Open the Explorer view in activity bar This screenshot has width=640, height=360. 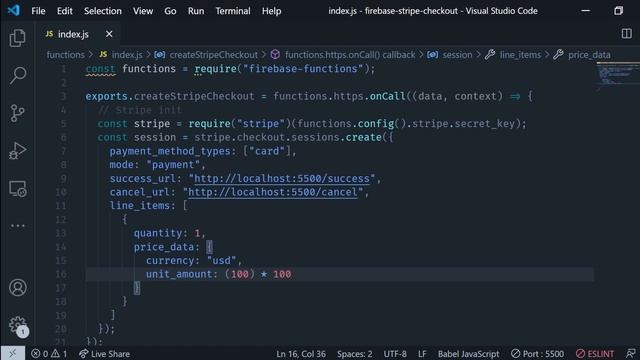(x=17, y=38)
